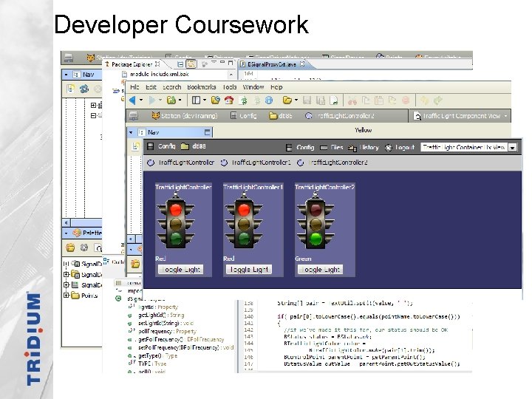Open the Traffic Light Component View dropdown
The width and height of the screenshot is (532, 399).
pos(505,116)
